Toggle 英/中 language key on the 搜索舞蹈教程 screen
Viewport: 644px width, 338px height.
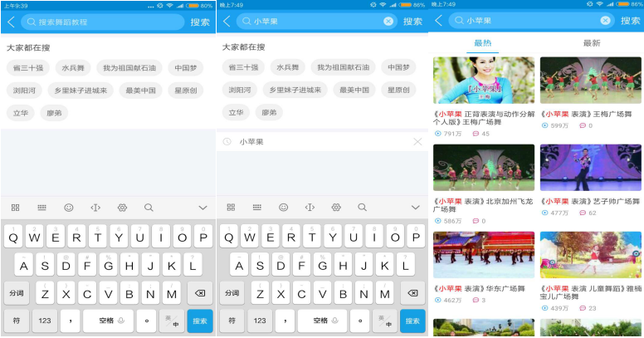point(172,321)
